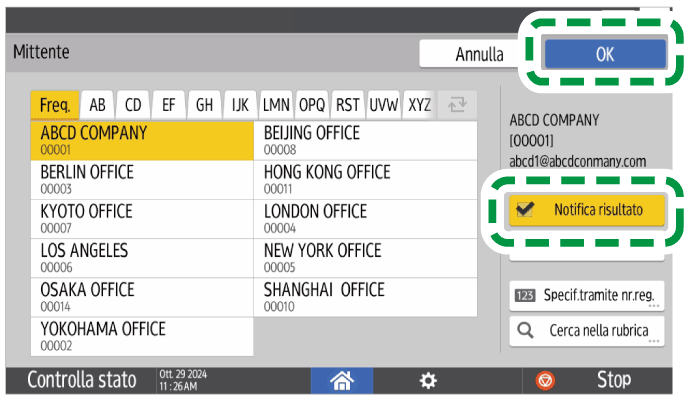Click the 123 icon for registration number
Viewport: 695px width, 400px height.
pyautogui.click(x=525, y=295)
